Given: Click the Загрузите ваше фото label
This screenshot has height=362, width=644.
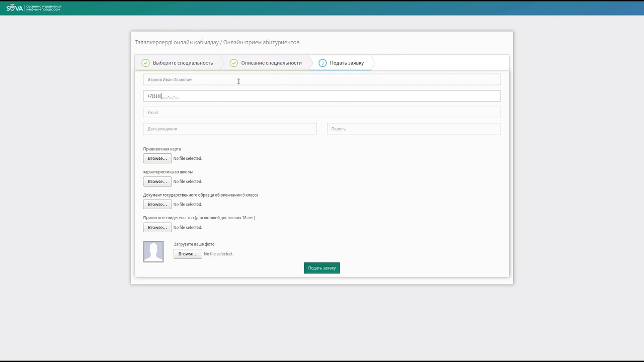Looking at the screenshot, I should [194, 244].
